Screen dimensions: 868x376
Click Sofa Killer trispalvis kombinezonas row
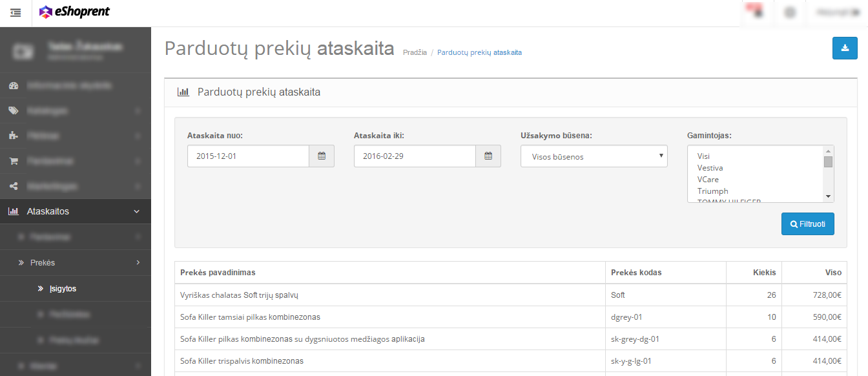point(510,361)
